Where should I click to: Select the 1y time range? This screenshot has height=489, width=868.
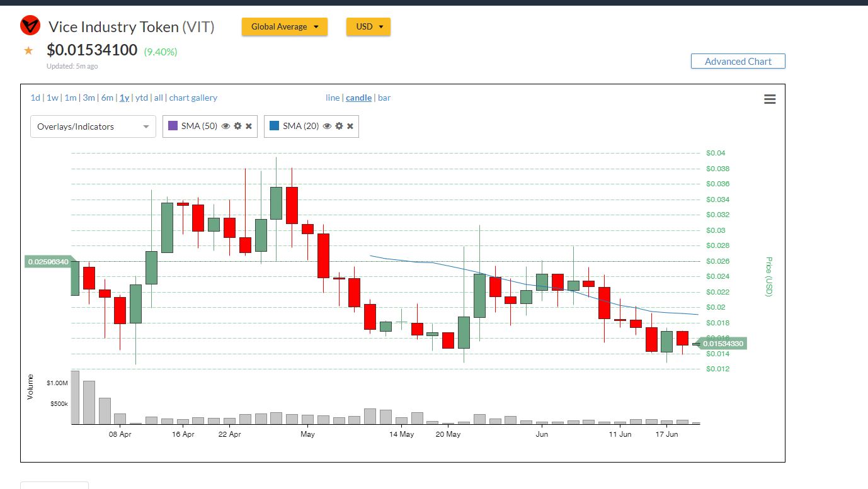coord(124,98)
